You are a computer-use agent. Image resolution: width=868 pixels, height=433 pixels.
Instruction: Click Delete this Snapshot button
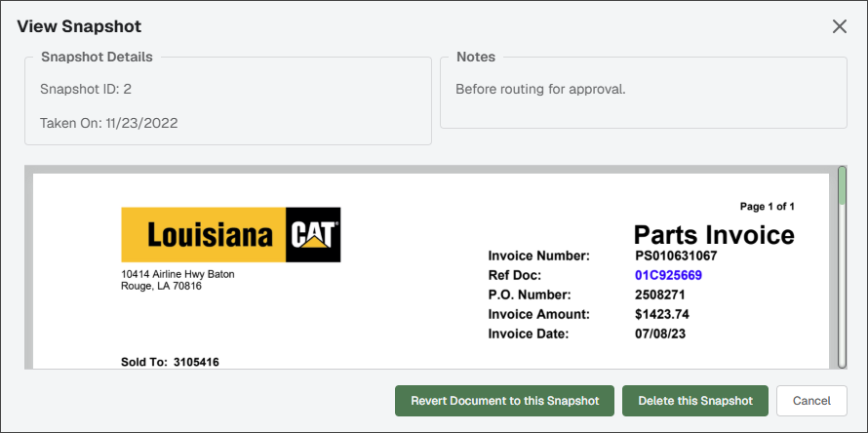coord(695,401)
